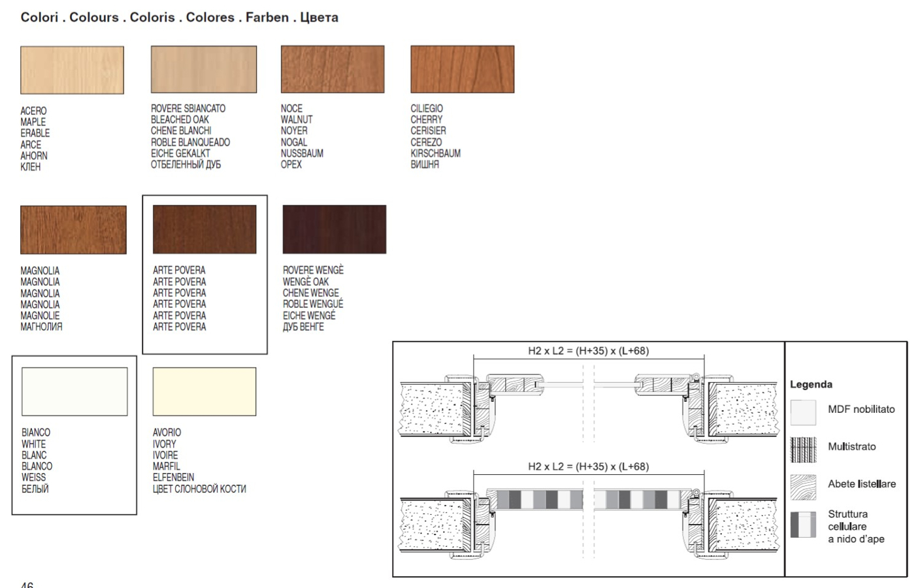
Task: Click the Colori Colours page heading
Action: (179, 18)
